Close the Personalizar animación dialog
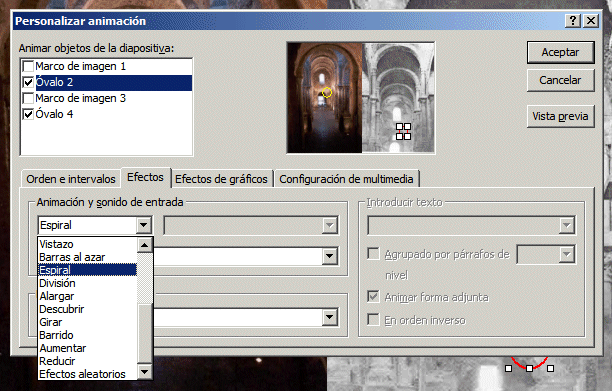 tap(591, 20)
